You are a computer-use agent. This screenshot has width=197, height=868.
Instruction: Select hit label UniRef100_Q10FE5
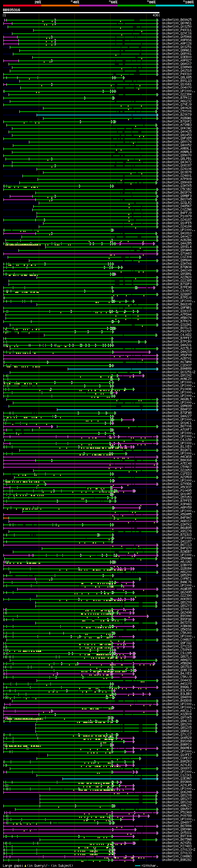[x=177, y=223]
